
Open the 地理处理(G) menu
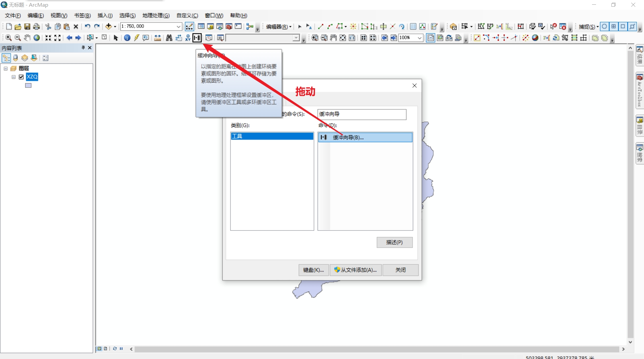(156, 15)
